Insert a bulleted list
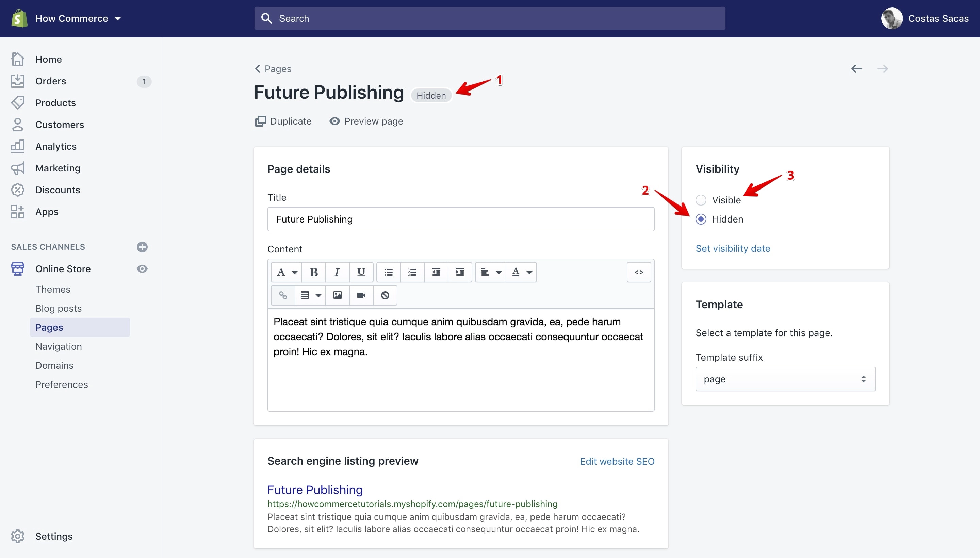 (x=389, y=272)
